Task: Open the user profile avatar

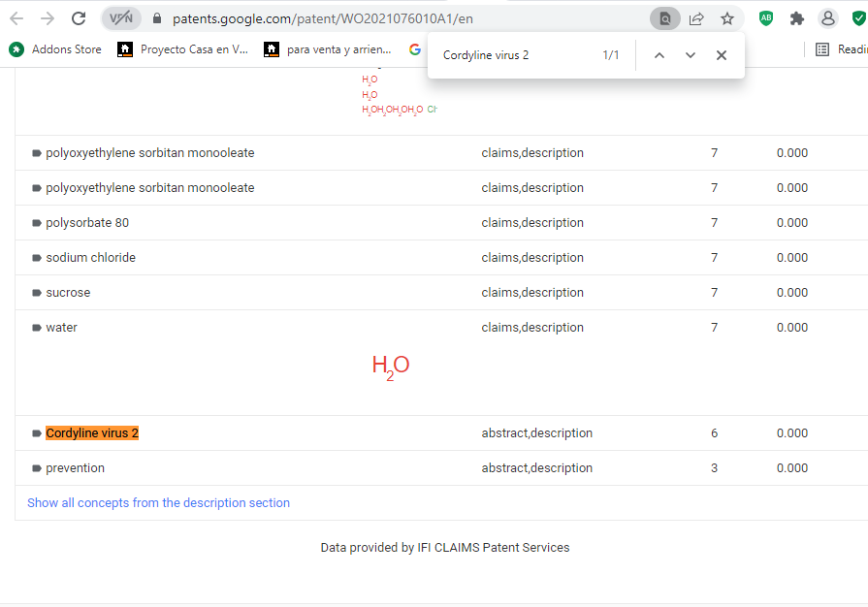Action: point(827,18)
